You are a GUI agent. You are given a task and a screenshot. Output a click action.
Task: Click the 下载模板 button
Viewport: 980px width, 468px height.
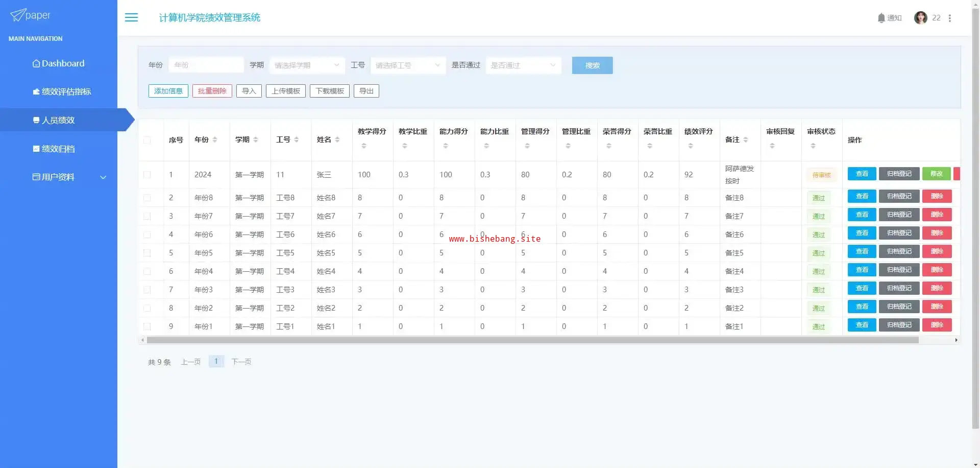click(330, 91)
